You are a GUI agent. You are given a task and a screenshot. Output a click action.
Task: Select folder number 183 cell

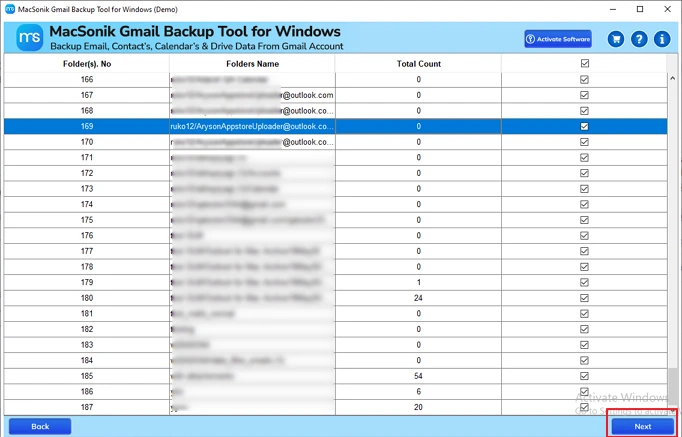87,345
